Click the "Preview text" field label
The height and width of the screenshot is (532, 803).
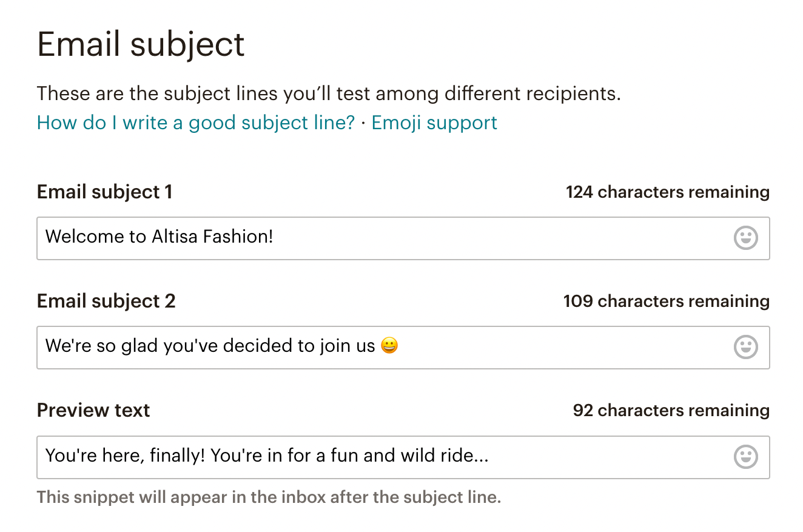93,411
